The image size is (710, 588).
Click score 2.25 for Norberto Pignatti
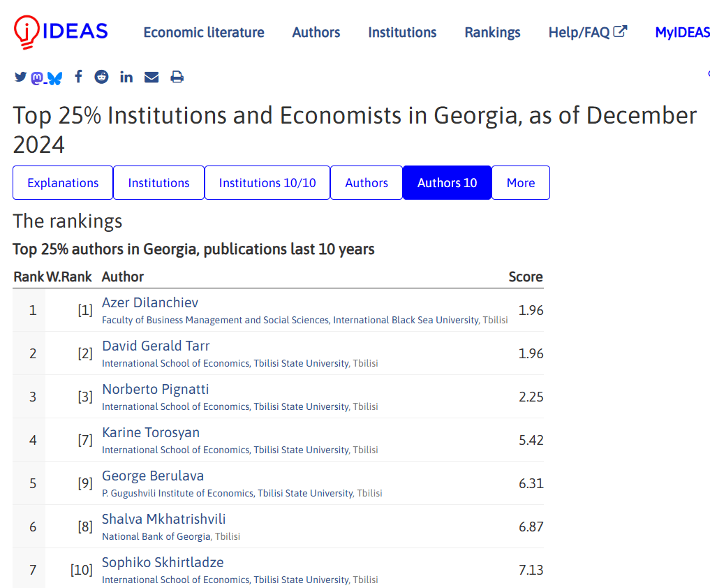531,397
